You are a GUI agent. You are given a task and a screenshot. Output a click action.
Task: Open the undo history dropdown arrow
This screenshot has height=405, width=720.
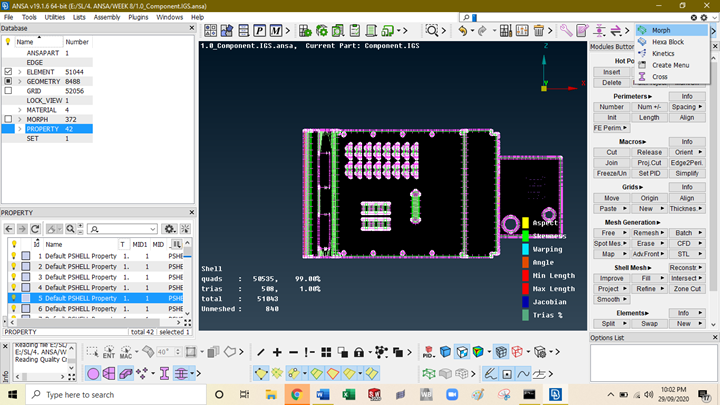click(x=472, y=31)
